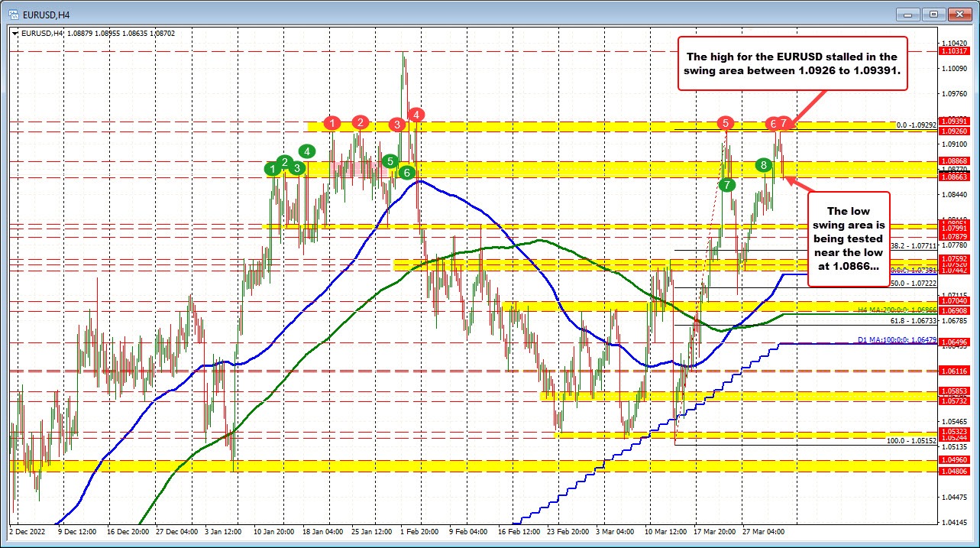This screenshot has height=548, width=980.
Task: Click the chart window icon in title bar
Action: (13, 13)
